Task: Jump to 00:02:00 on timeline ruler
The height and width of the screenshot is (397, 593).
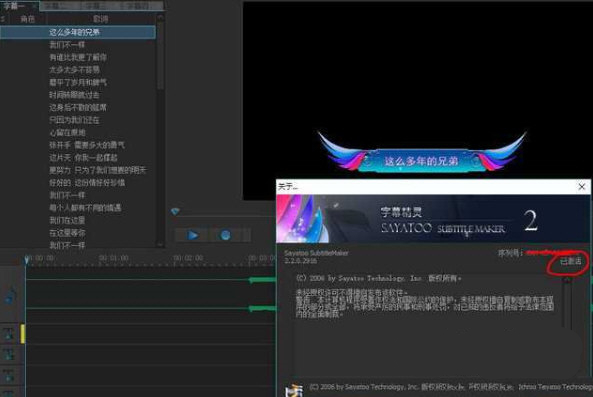Action: click(x=188, y=258)
